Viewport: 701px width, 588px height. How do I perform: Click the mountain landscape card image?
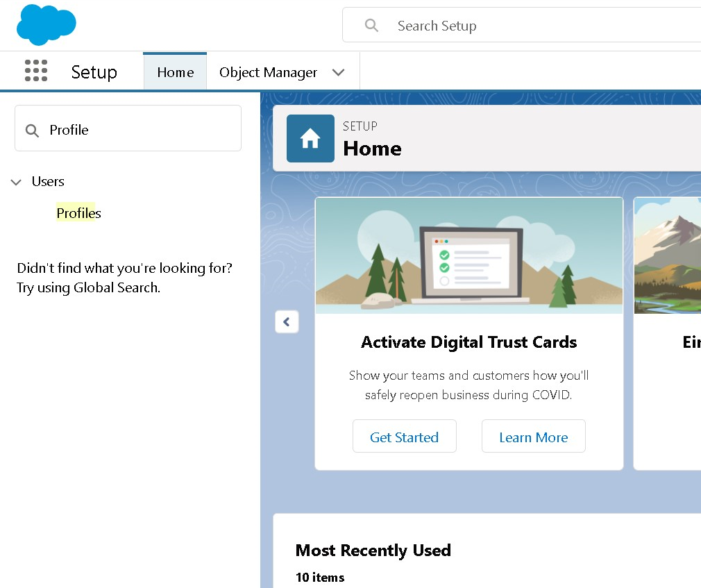click(668, 255)
